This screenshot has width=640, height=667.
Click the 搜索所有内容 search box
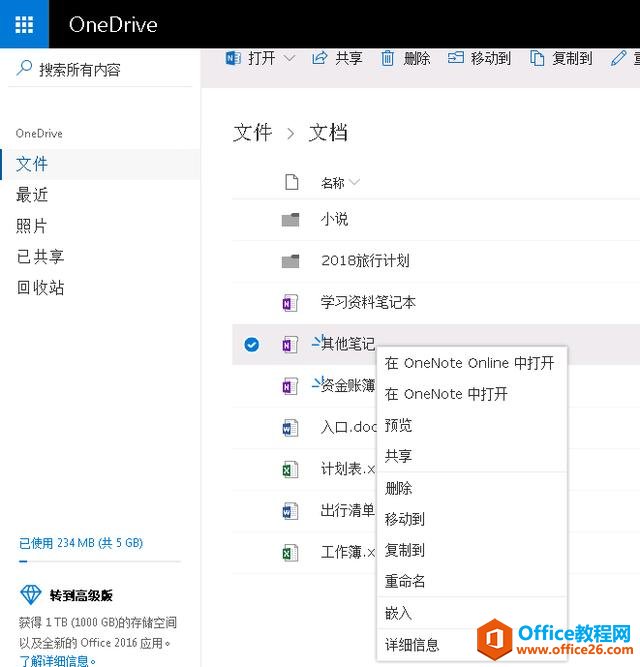(100, 69)
